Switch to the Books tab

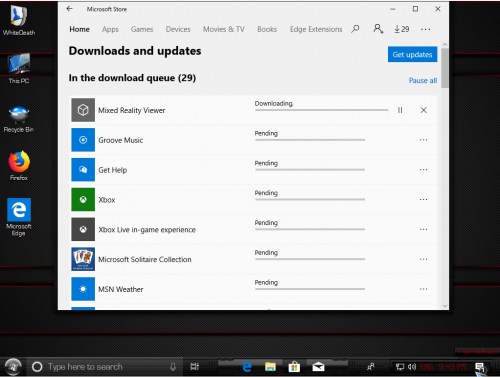(x=267, y=29)
